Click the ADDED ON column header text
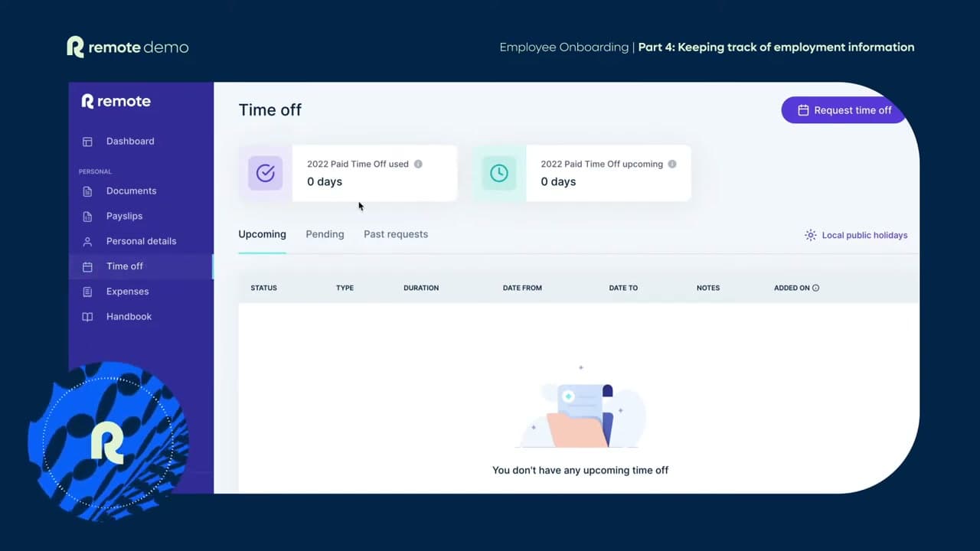 click(x=792, y=289)
